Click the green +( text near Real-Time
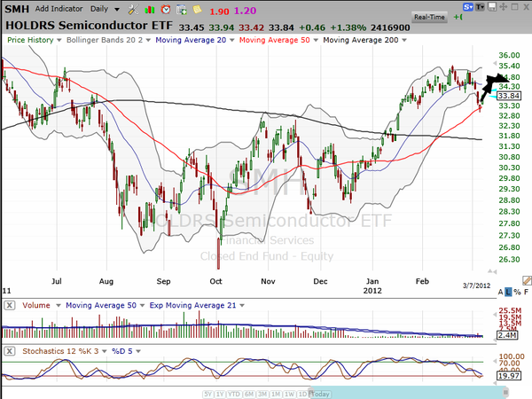The image size is (532, 399). tap(458, 17)
